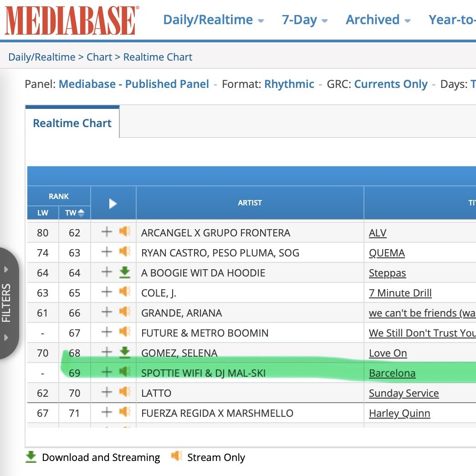Click artist name LATTO
The image size is (476, 476).
(156, 393)
